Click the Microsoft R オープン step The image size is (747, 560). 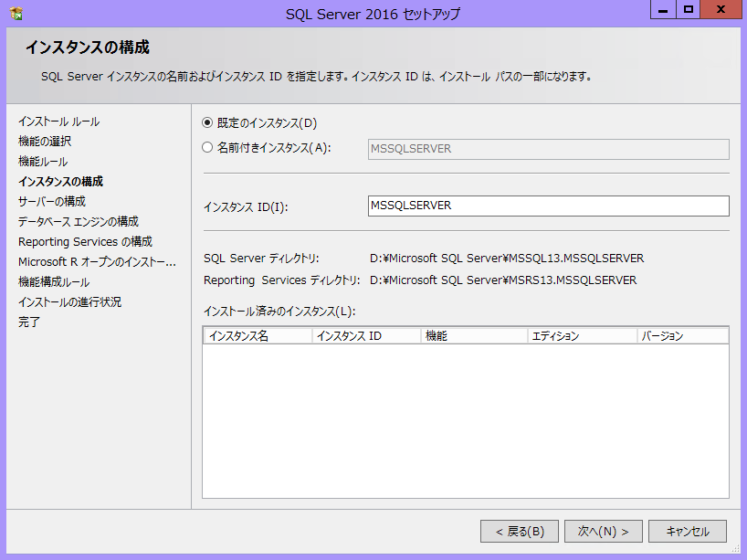pos(97,261)
